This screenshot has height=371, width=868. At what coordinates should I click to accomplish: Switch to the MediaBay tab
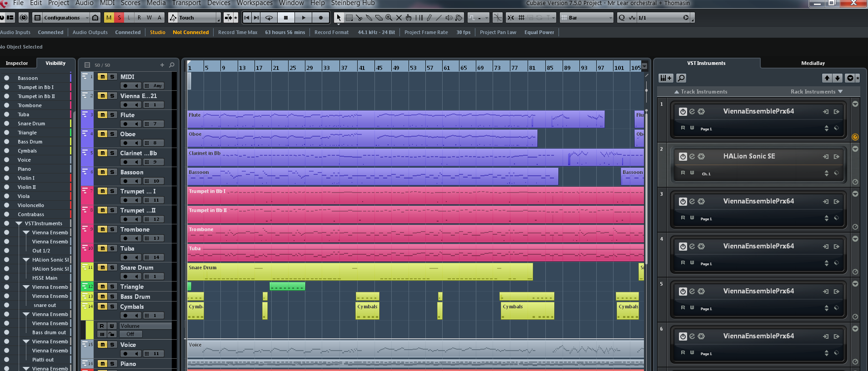tap(813, 63)
